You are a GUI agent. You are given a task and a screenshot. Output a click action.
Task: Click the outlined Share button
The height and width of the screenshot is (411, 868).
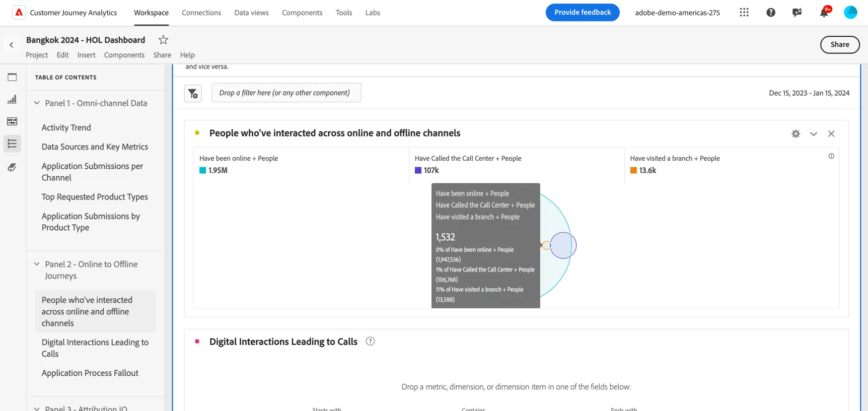tap(840, 44)
